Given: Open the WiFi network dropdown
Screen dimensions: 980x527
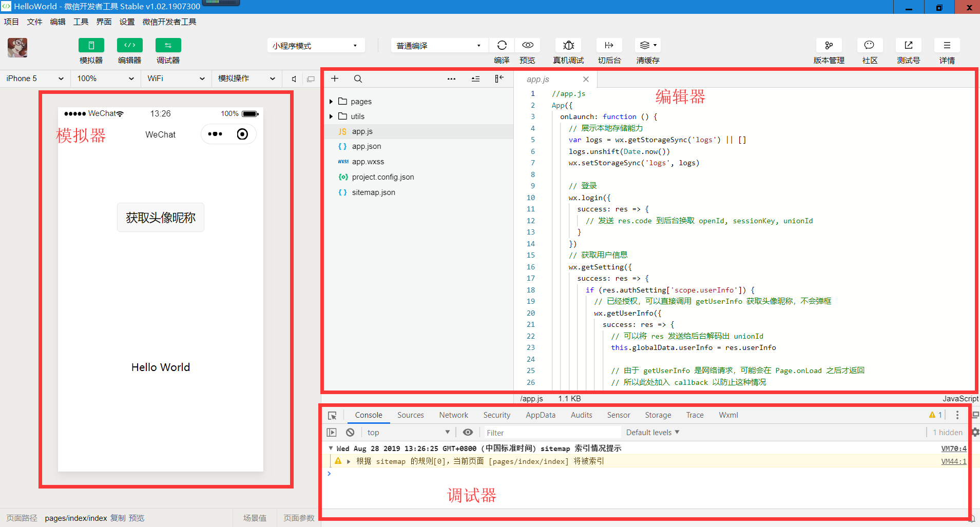Looking at the screenshot, I should 176,79.
